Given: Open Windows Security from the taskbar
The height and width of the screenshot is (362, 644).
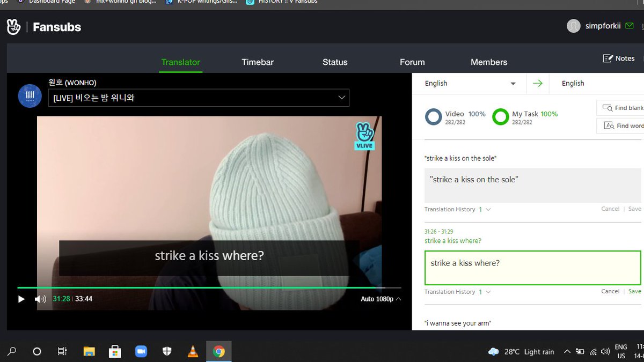Looking at the screenshot, I should pyautogui.click(x=167, y=351).
